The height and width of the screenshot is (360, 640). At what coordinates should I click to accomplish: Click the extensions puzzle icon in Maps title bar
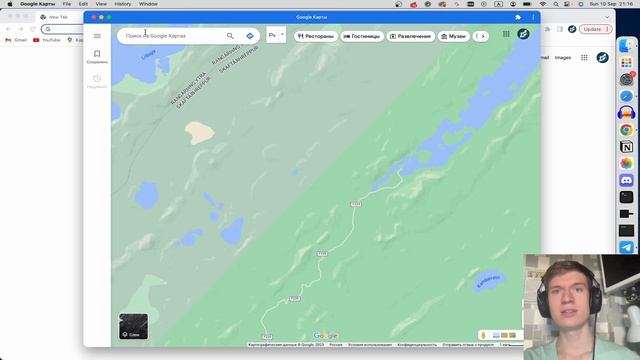click(x=518, y=17)
